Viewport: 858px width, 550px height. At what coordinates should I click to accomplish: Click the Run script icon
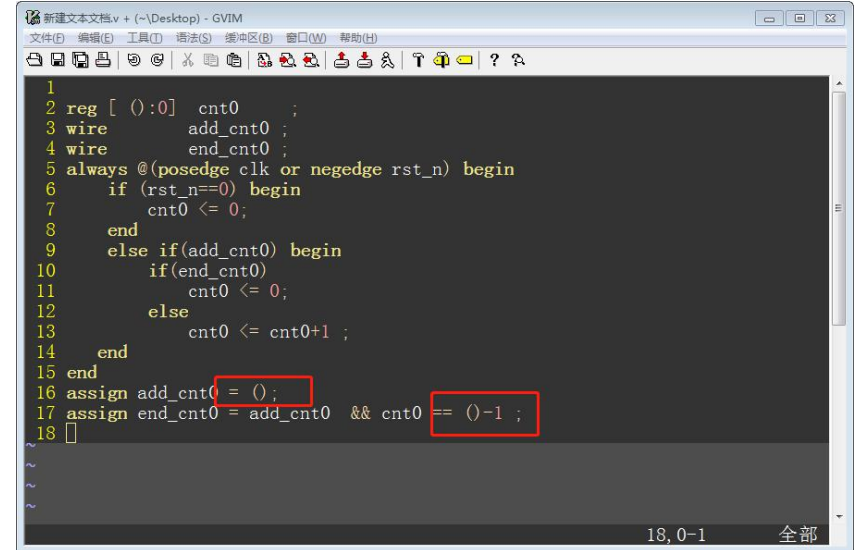(x=387, y=60)
